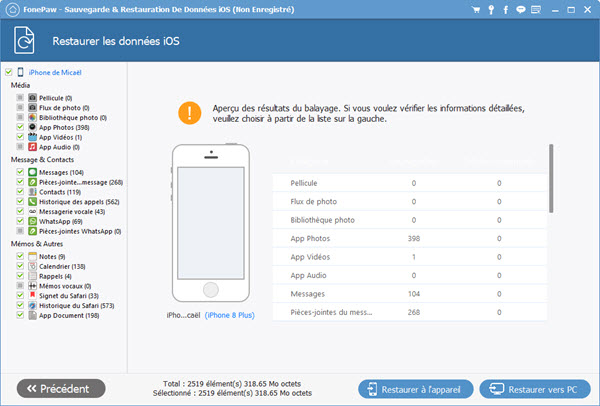Click the 398 value for App Photos
600x406 pixels.
click(x=414, y=238)
